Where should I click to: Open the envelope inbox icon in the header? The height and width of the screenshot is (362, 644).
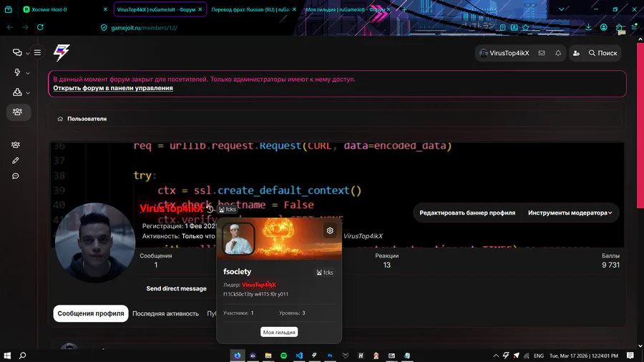tap(542, 53)
